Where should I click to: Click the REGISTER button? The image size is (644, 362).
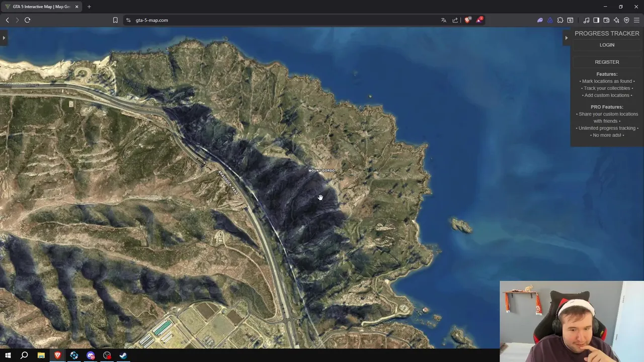[607, 62]
